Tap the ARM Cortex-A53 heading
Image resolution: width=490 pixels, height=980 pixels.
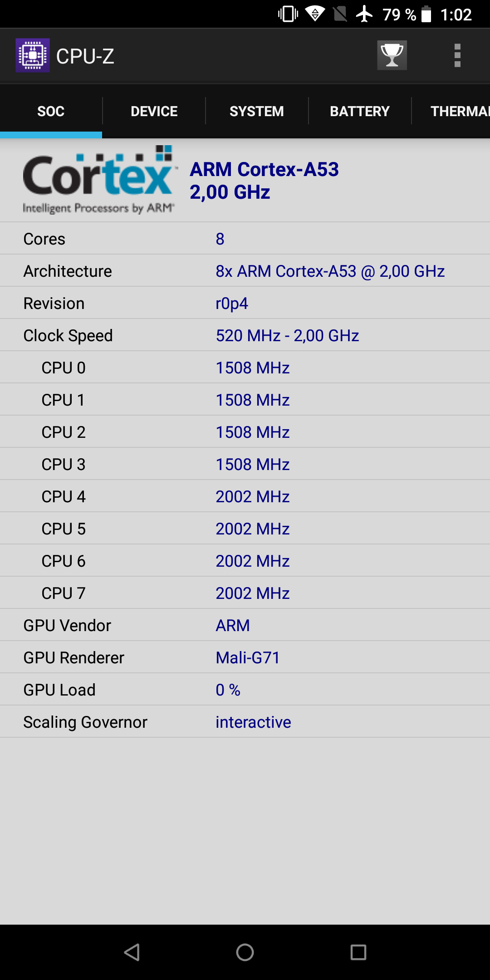264,170
